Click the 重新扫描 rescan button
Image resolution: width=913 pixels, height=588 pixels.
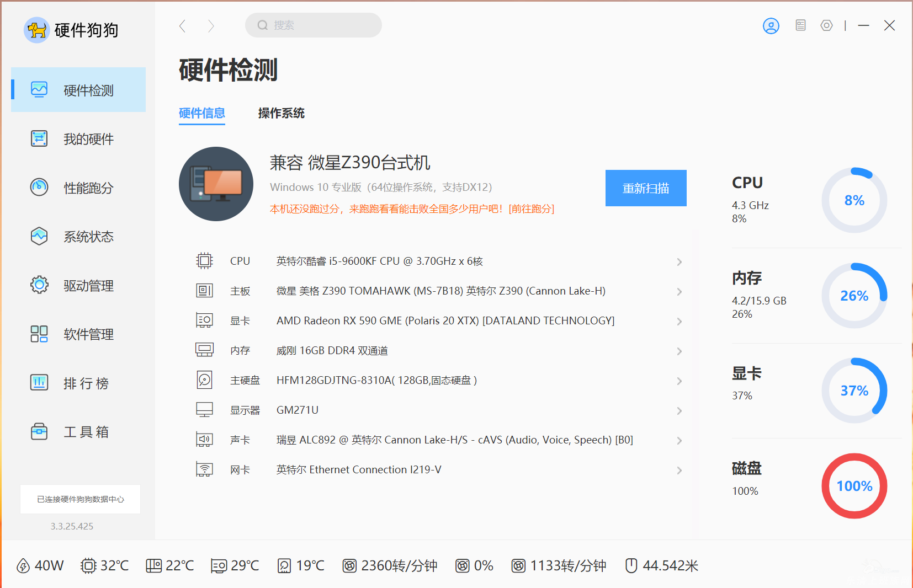(645, 188)
